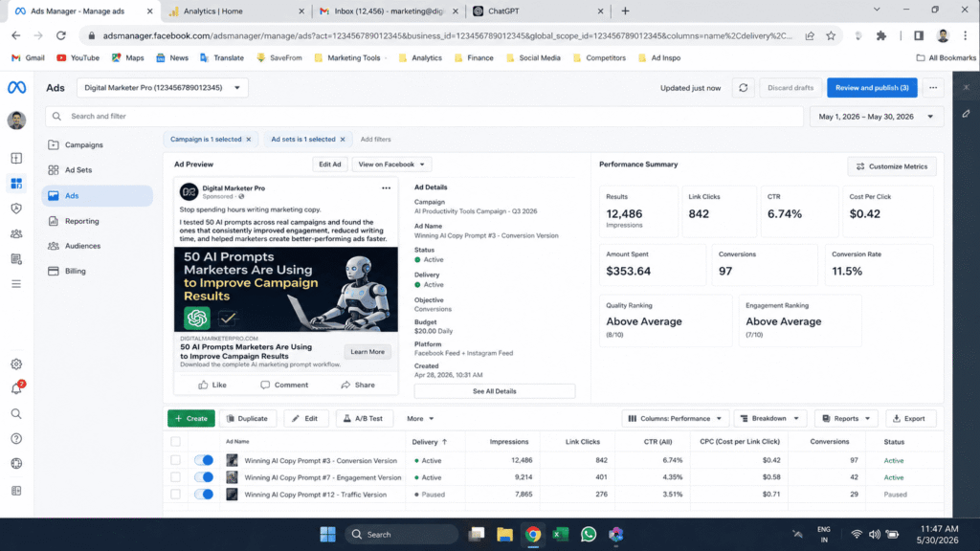Open Audiences in the sidebar
980x551 pixels.
coord(97,246)
